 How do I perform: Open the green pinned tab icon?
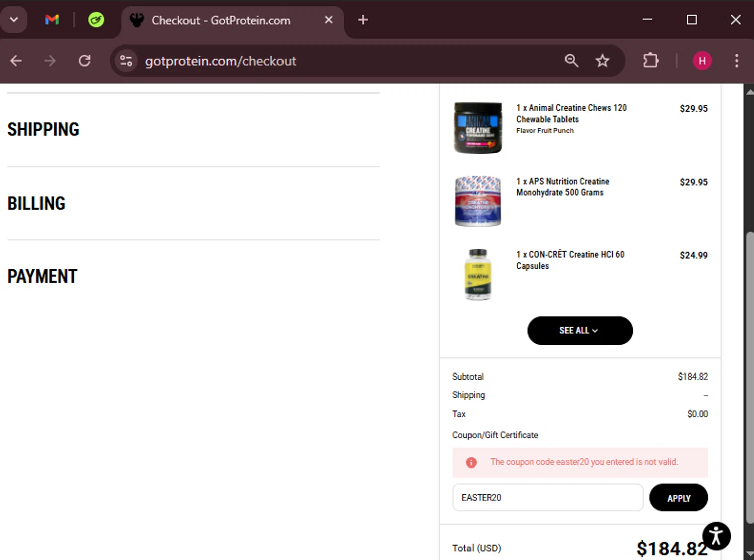(96, 20)
